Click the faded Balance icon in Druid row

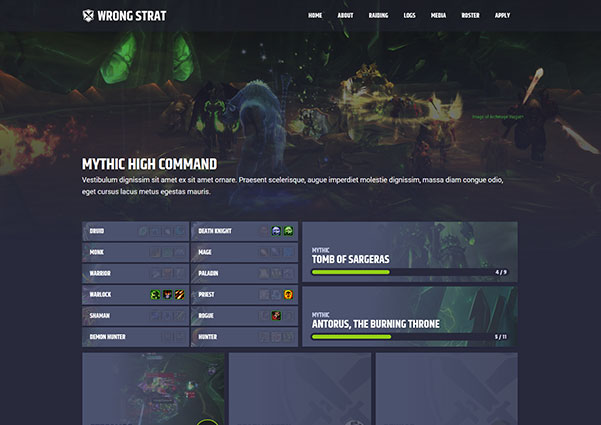click(143, 231)
